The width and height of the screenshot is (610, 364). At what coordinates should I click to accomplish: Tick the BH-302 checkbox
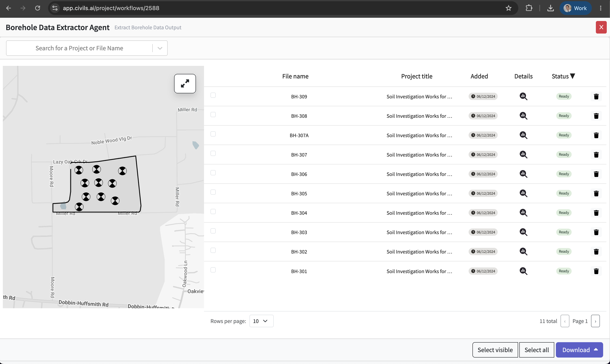coord(213,250)
